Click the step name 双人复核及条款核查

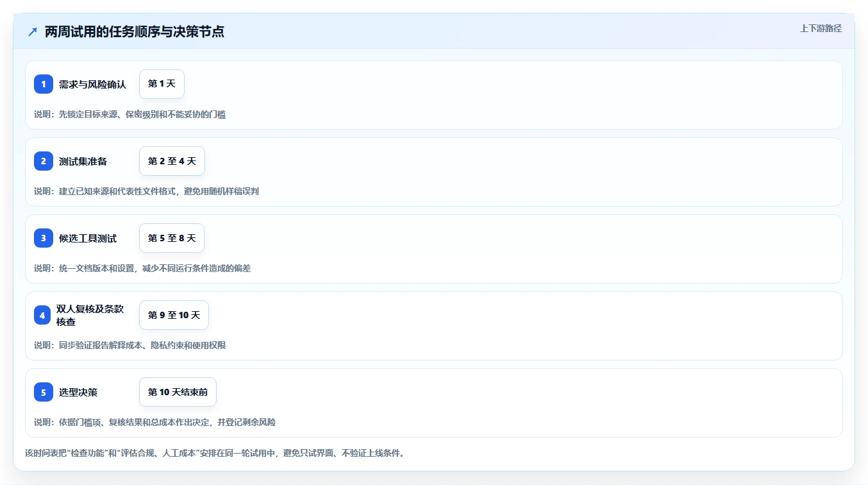(90, 315)
